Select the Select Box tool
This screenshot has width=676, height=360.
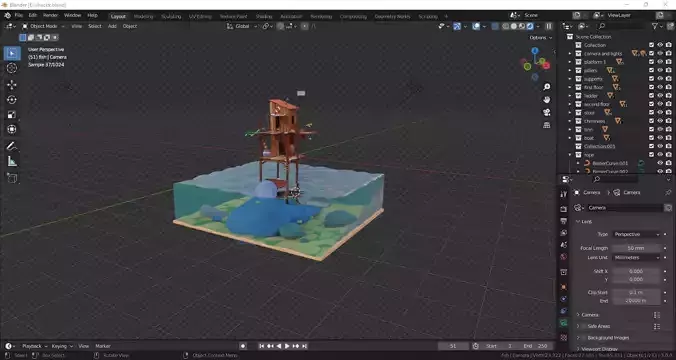[x=12, y=53]
